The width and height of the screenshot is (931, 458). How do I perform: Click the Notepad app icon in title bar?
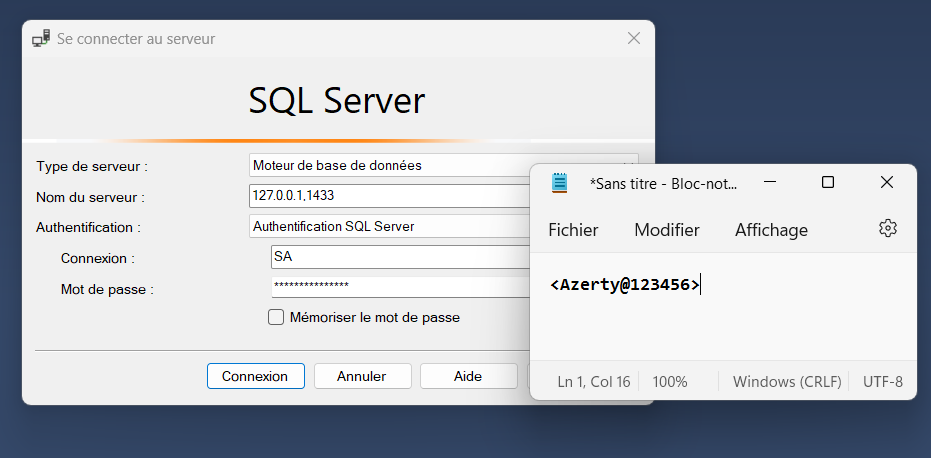pyautogui.click(x=559, y=183)
